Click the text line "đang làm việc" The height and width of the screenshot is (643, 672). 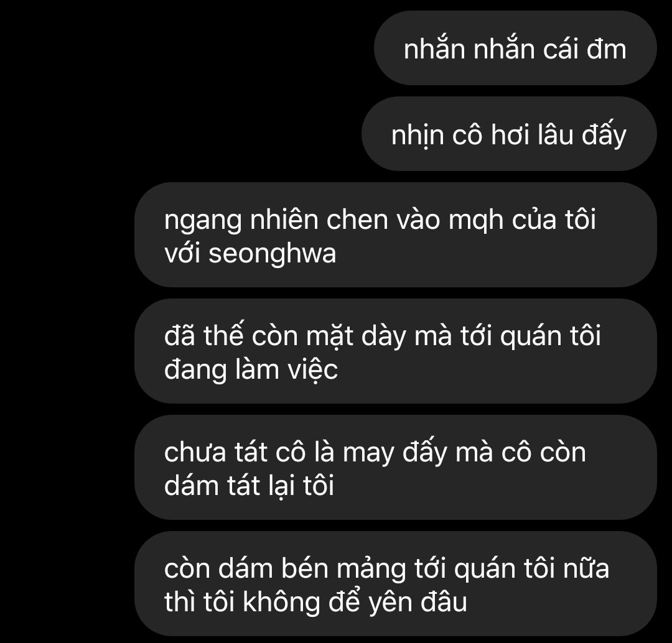pos(251,369)
